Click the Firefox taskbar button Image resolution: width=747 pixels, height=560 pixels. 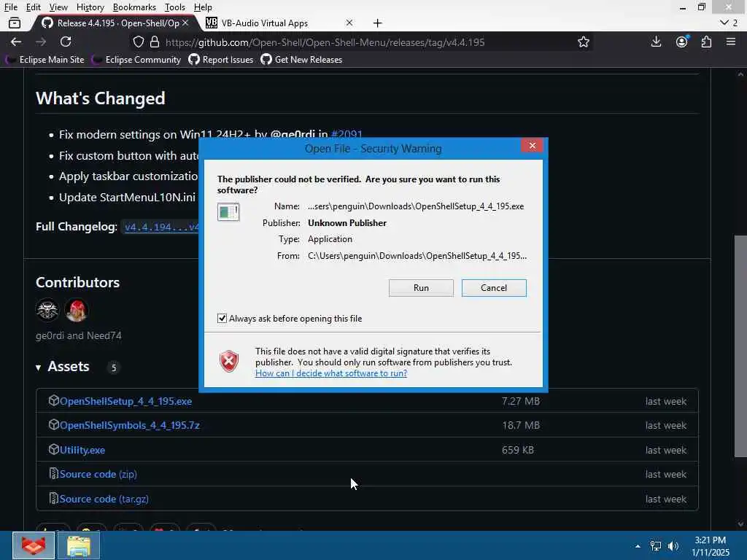pyautogui.click(x=34, y=545)
